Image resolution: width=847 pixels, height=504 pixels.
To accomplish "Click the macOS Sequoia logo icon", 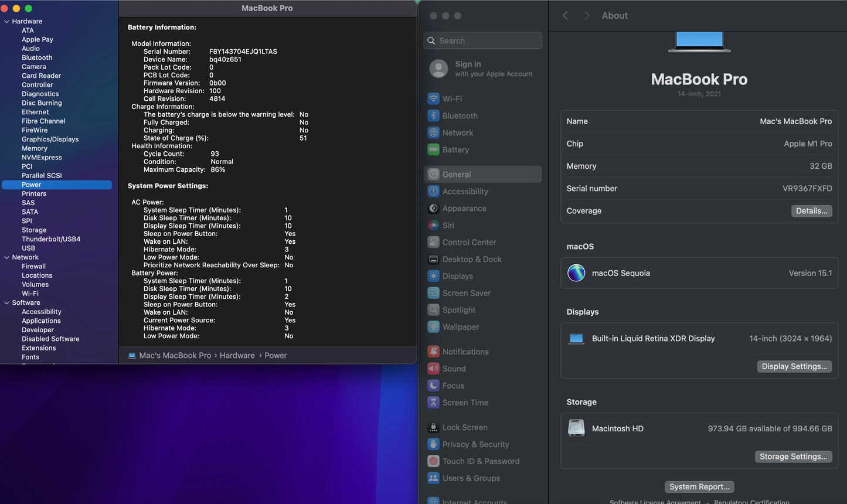I will coord(576,273).
